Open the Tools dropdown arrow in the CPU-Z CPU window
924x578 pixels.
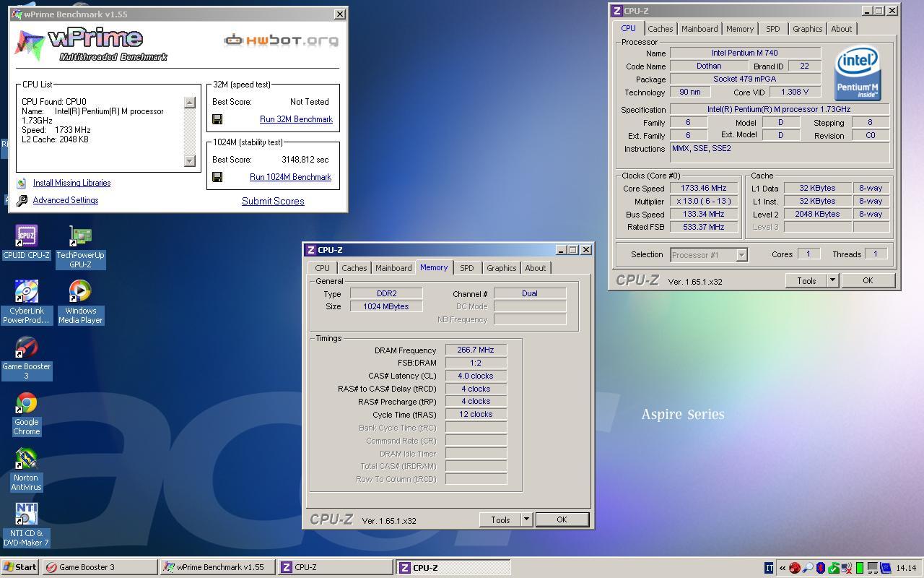pos(832,280)
